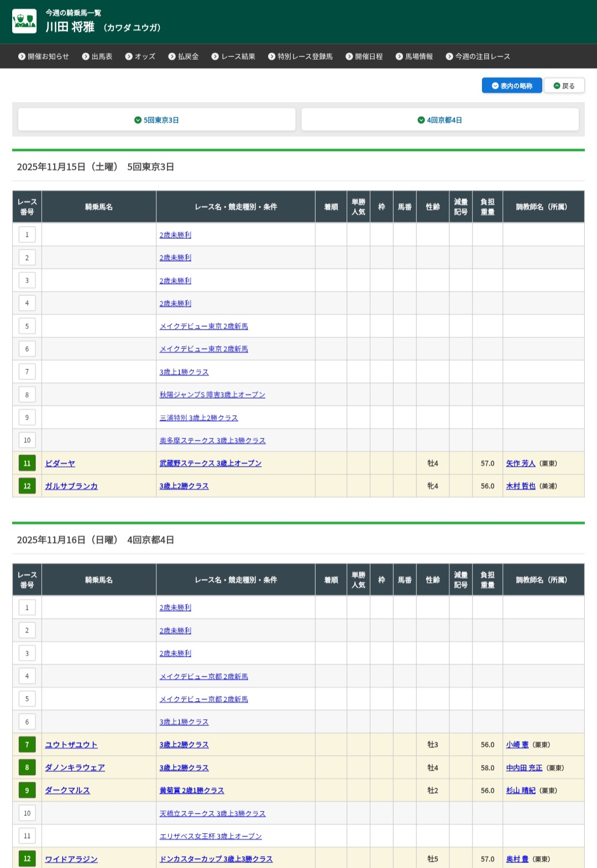Open レース結果 menu item
The height and width of the screenshot is (868, 597).
(233, 56)
